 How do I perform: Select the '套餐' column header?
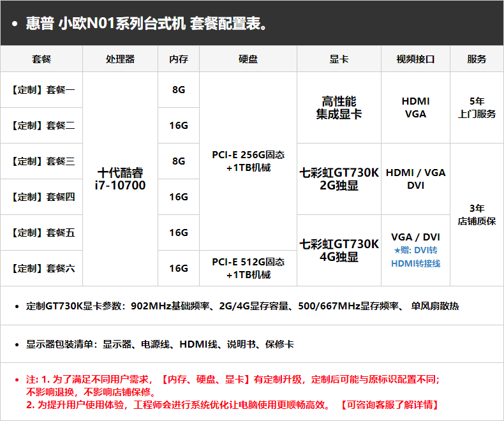[x=41, y=59]
